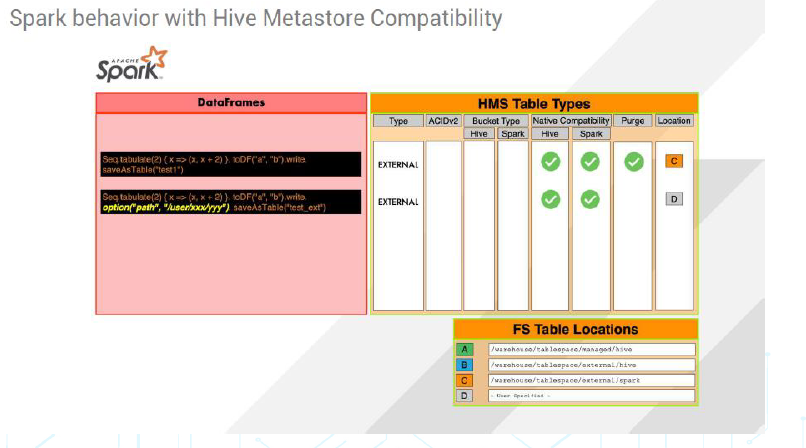
Task: Click second row Hive compatibility green checkmark
Action: point(550,200)
